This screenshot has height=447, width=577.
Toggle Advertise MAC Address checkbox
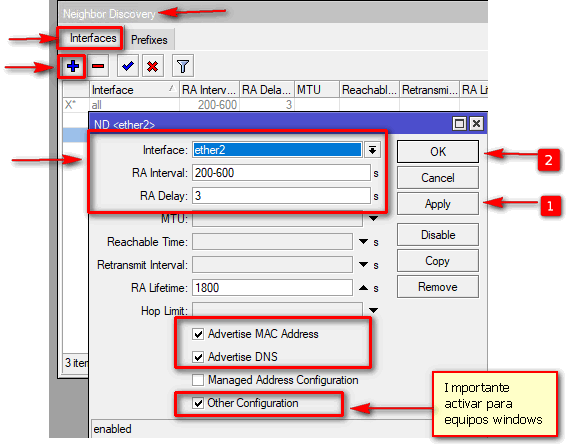click(x=198, y=334)
